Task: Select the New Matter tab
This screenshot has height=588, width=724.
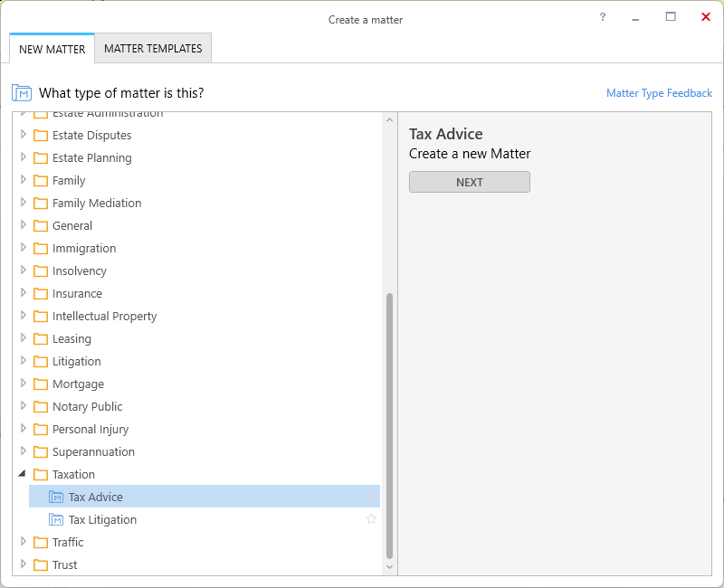Action: point(52,49)
